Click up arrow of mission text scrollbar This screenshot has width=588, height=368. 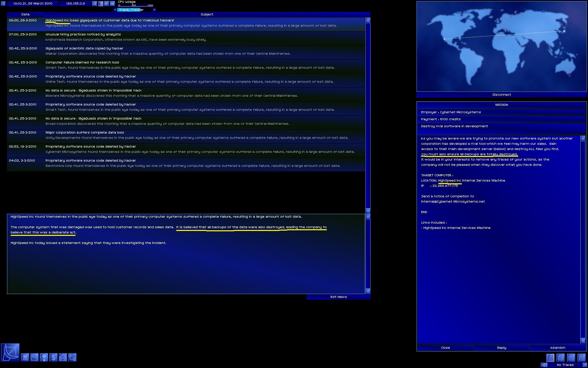(583, 138)
